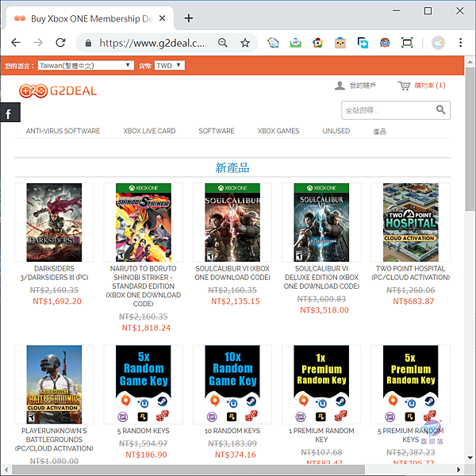Open 5 Random Keys product link
The image size is (476, 476).
click(x=144, y=431)
